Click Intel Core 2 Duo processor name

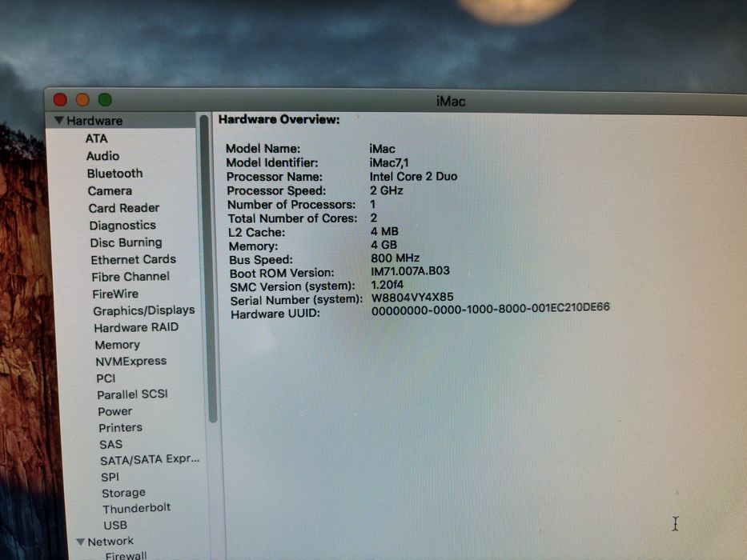coord(413,177)
